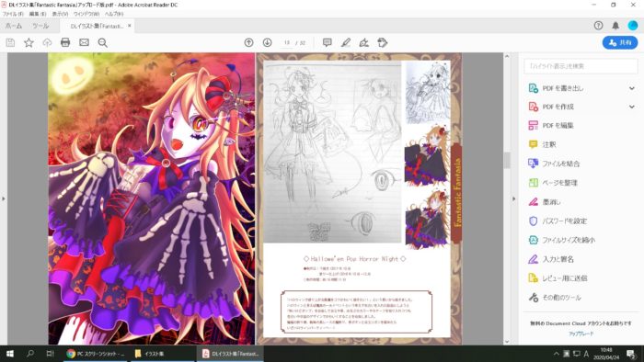Open the find text magnifier icon

[103, 42]
